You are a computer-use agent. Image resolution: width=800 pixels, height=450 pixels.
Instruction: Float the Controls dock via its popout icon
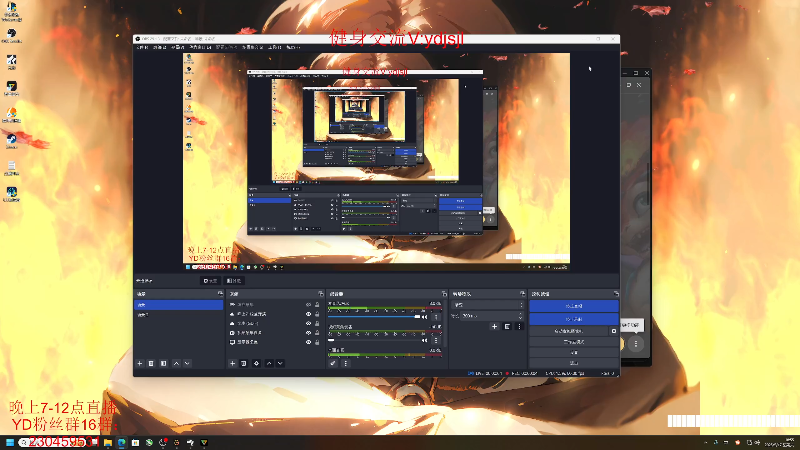(x=616, y=294)
